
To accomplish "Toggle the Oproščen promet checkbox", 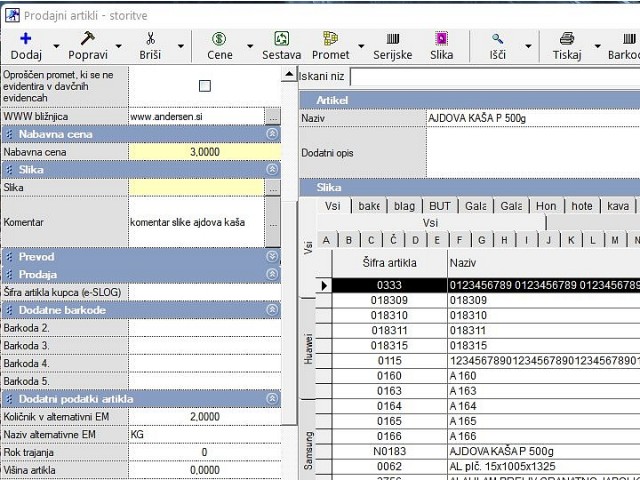I will 205,86.
